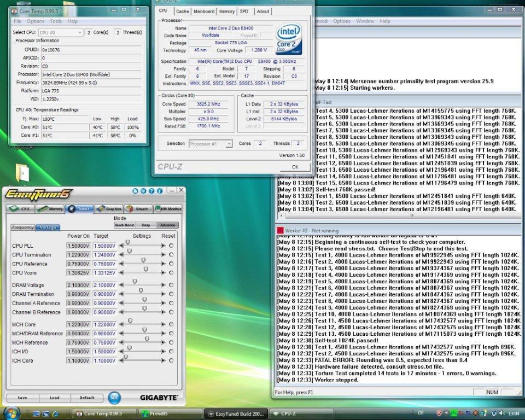Switch to the Memory tab in CPU-Z
525x420 pixels.
[226, 11]
